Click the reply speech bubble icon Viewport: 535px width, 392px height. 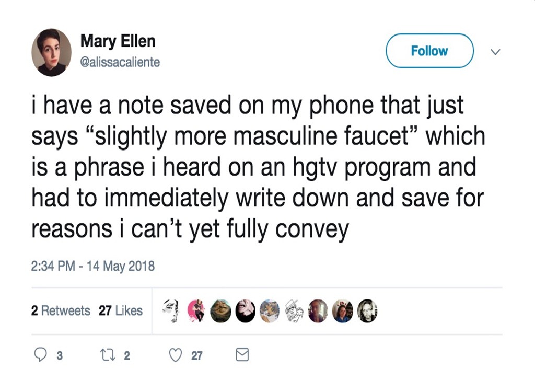pos(41,356)
